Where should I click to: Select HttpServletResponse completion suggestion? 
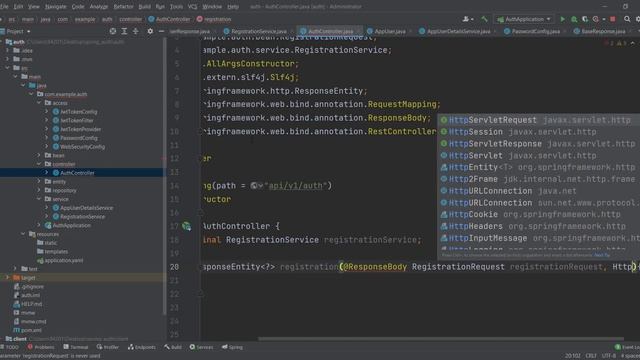coord(540,144)
